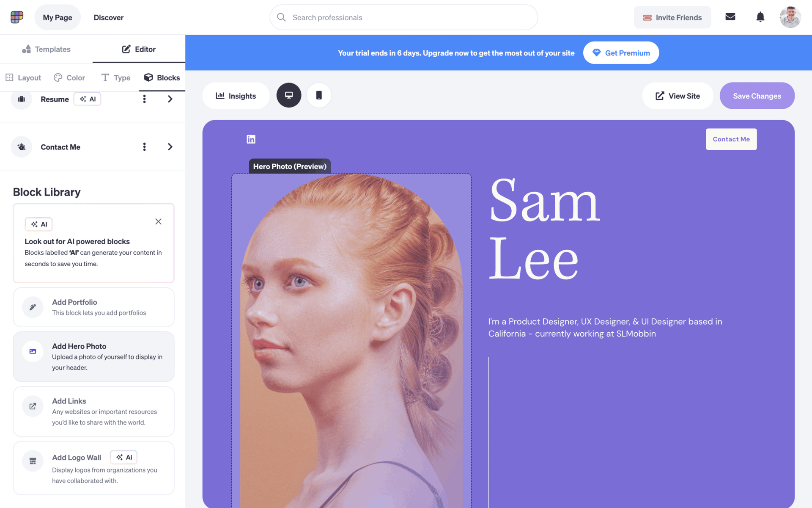Click the Contact Me button in site preview
This screenshot has width=812, height=508.
tap(731, 139)
